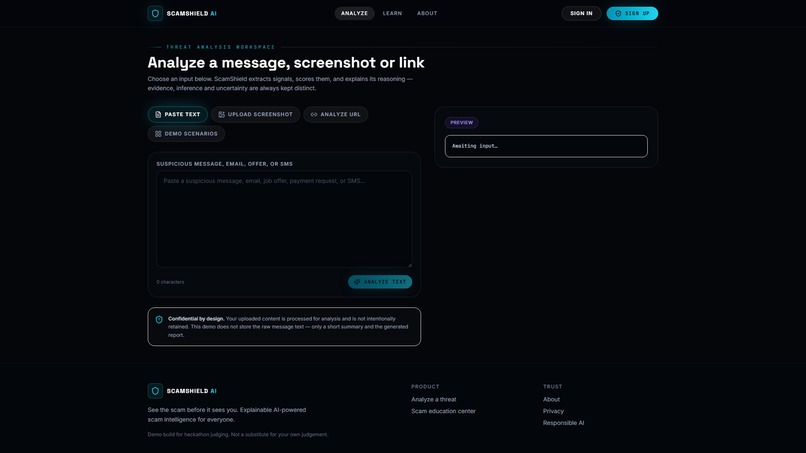This screenshot has width=806, height=453.
Task: Switch to the Analyze URL tab
Action: (x=336, y=115)
